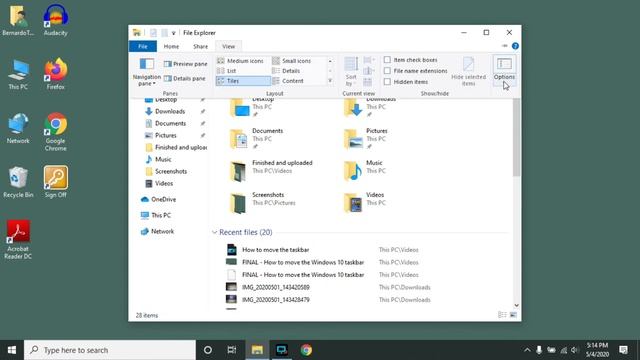Select Network in navigation pane
The image size is (640, 360).
click(x=162, y=231)
